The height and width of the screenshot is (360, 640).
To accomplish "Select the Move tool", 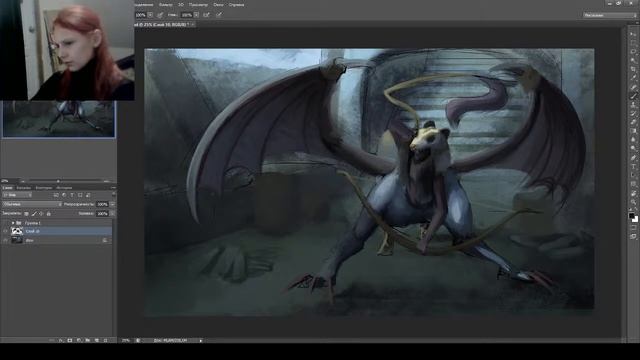I will pos(633,34).
